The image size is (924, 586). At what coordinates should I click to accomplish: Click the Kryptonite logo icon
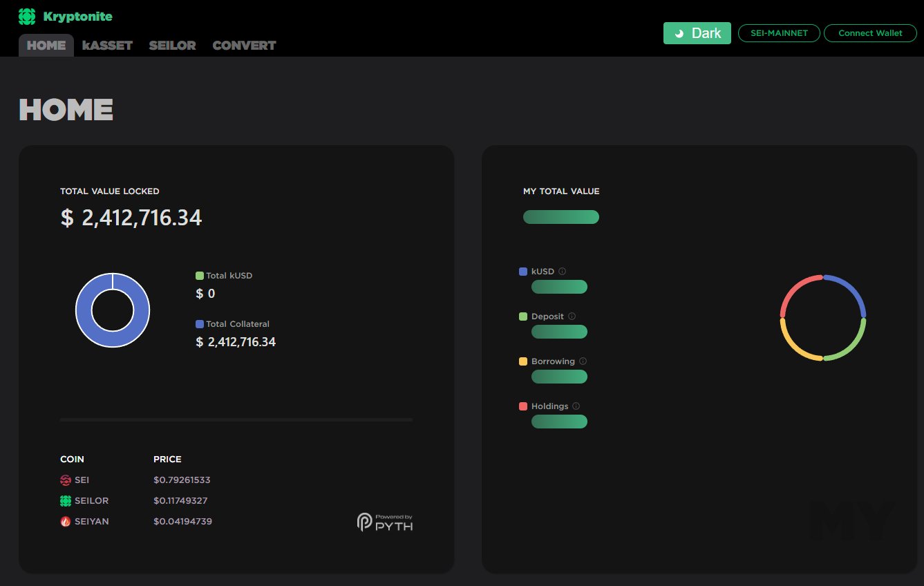(x=26, y=15)
